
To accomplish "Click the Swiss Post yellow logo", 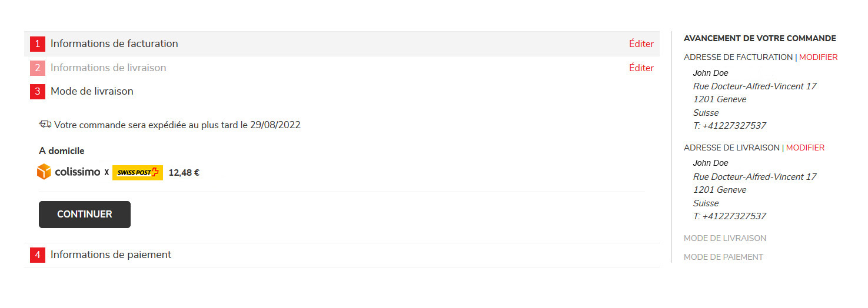I will [137, 172].
